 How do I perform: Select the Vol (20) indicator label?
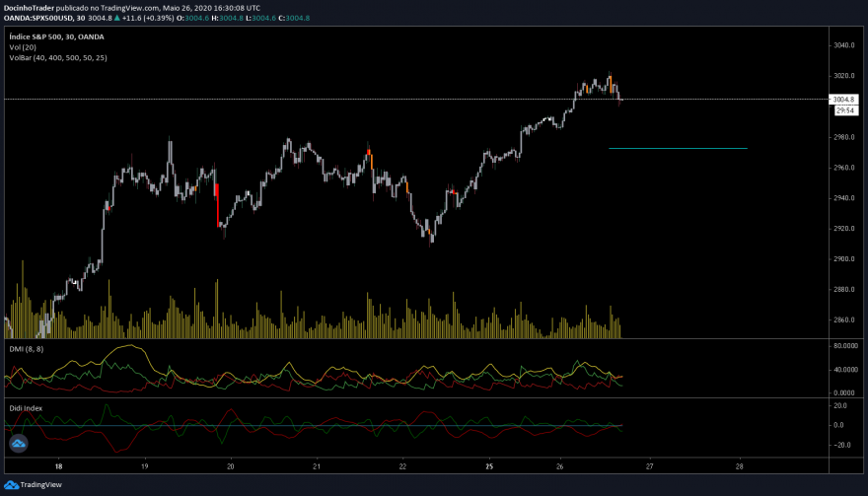click(23, 47)
